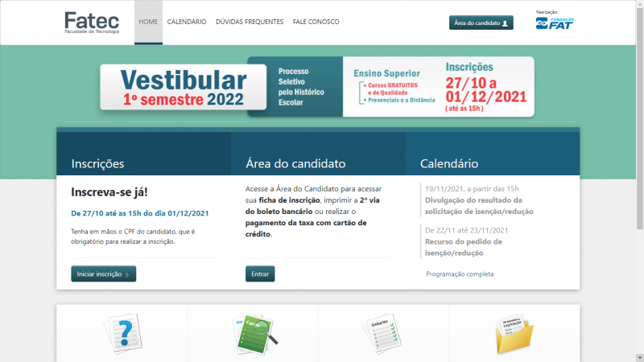644x362 pixels.
Task: Select the Inscrições section heading
Action: click(x=97, y=163)
